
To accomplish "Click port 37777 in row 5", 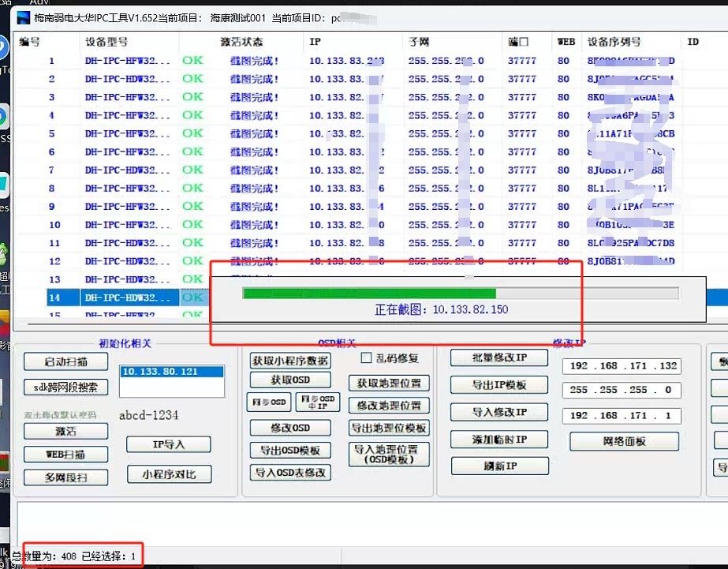I will click(522, 134).
